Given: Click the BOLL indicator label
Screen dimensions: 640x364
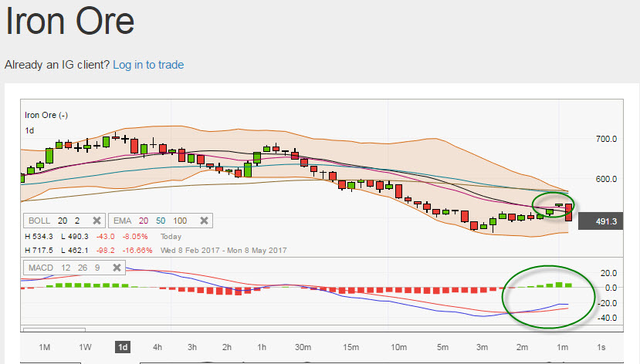Looking at the screenshot, I should [39, 221].
